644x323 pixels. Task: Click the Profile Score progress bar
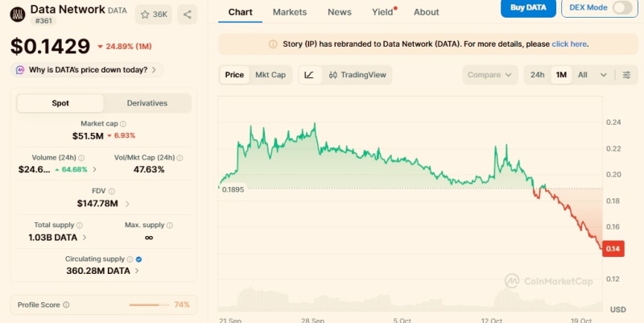click(x=149, y=305)
